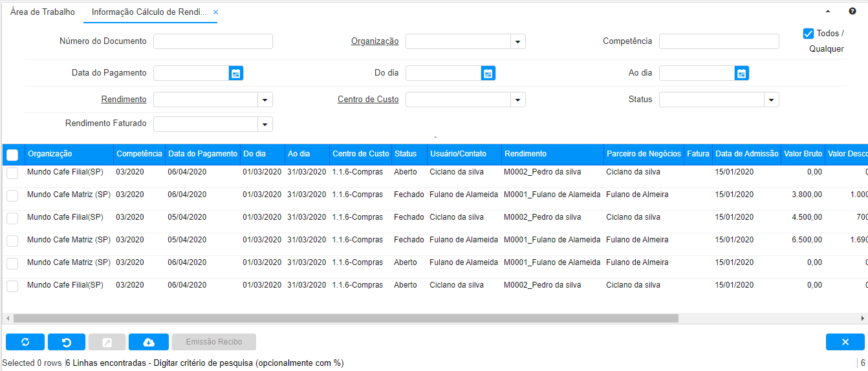Open the Rendimento Faturado dropdown

(x=265, y=123)
